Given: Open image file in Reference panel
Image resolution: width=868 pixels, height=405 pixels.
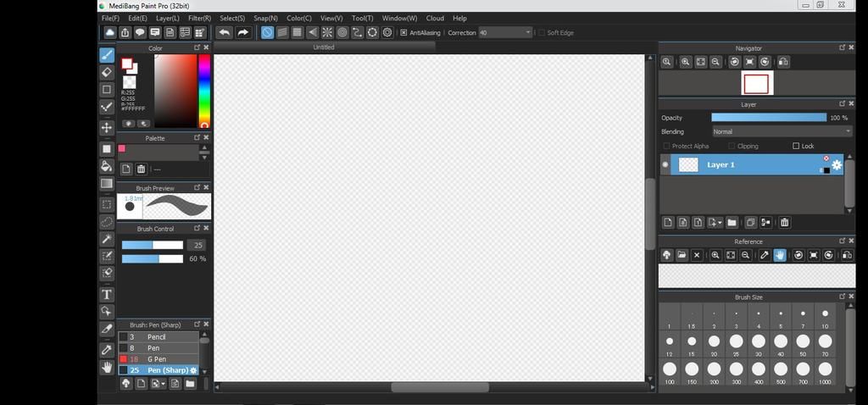Looking at the screenshot, I should pyautogui.click(x=682, y=255).
